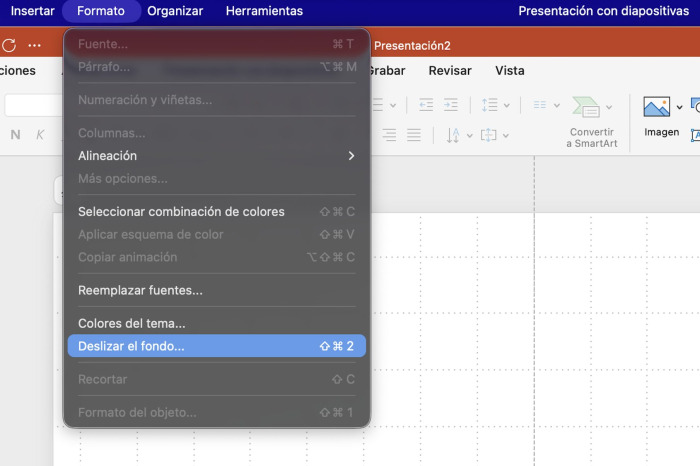Expand the Imagen dropdown arrow
This screenshot has width=700, height=466.
[680, 107]
